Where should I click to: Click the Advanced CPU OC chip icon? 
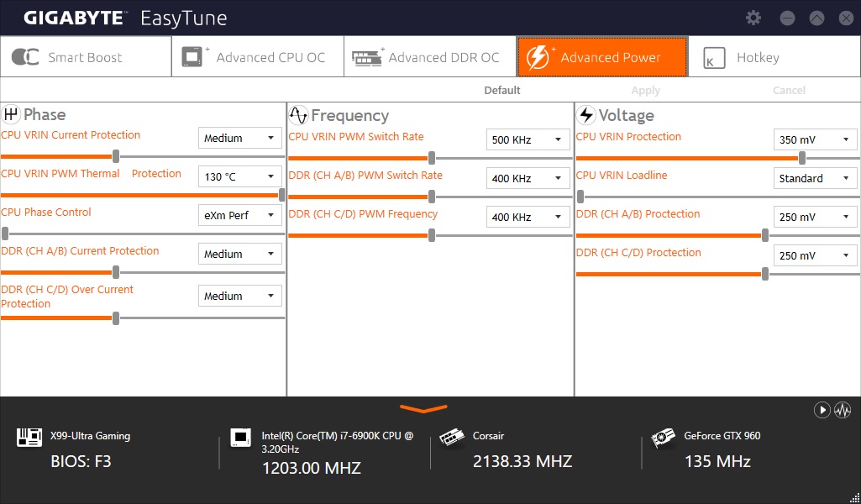pos(194,57)
